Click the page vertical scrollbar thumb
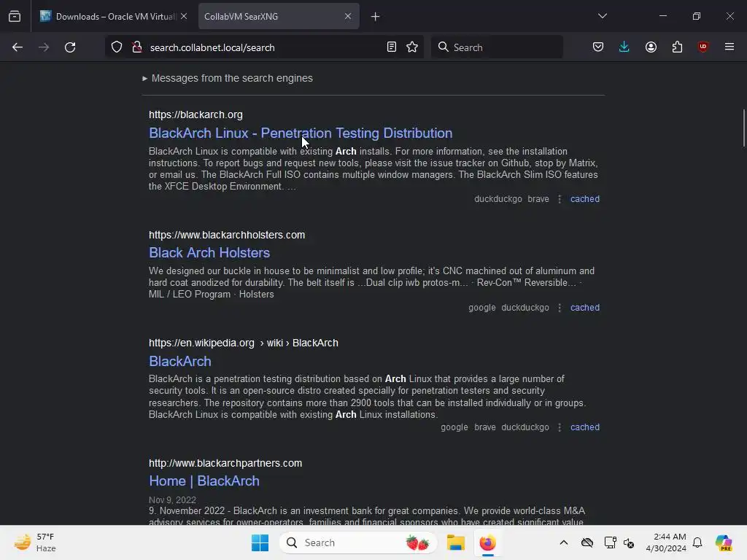747x560 pixels. point(743,128)
